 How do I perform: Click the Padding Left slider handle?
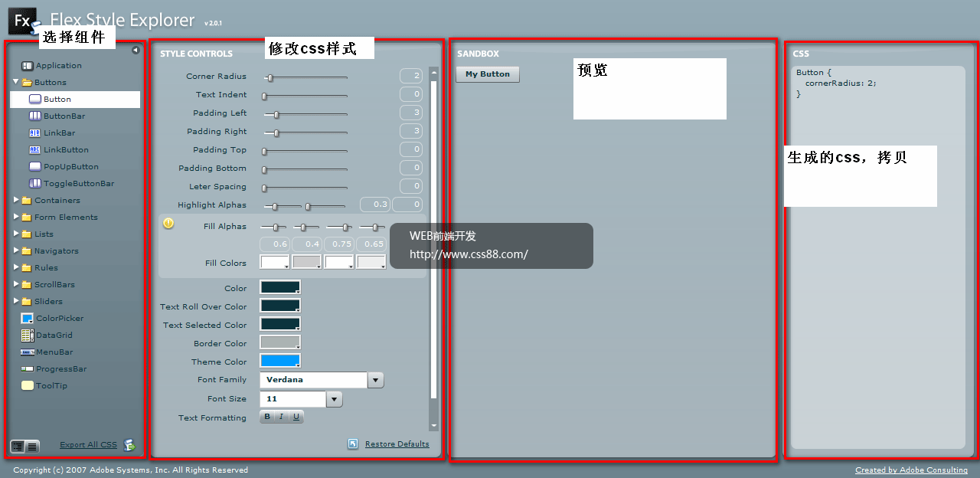[276, 115]
